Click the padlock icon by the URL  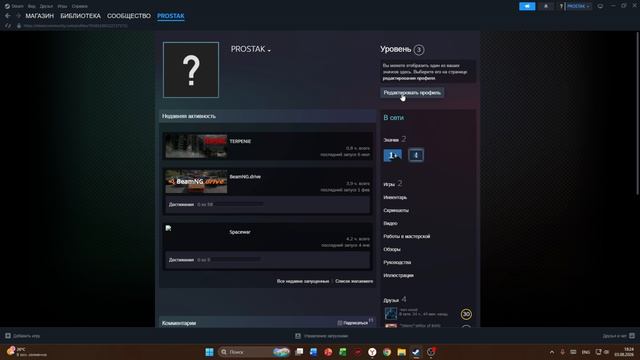pos(19,26)
